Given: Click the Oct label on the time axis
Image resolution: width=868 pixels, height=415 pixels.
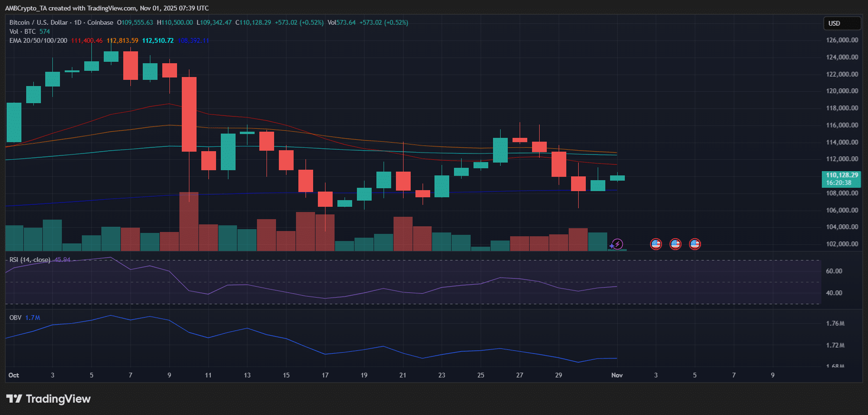Looking at the screenshot, I should coord(14,375).
